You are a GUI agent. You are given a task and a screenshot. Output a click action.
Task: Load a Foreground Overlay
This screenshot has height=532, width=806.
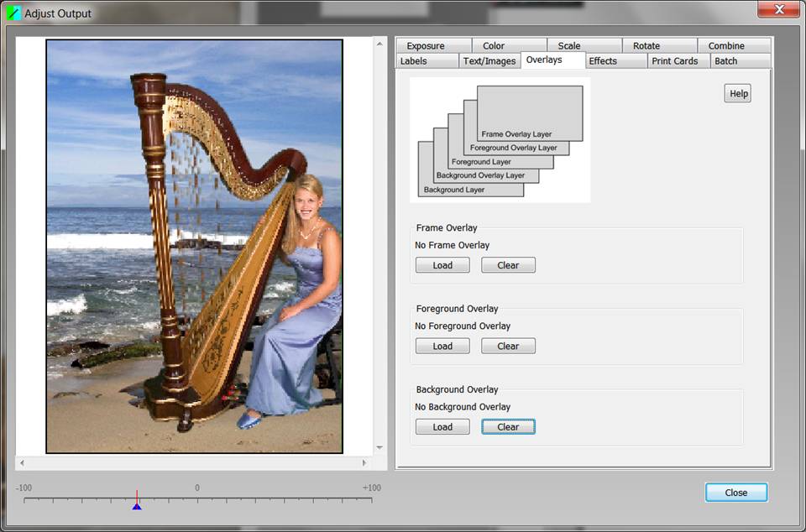coord(442,346)
